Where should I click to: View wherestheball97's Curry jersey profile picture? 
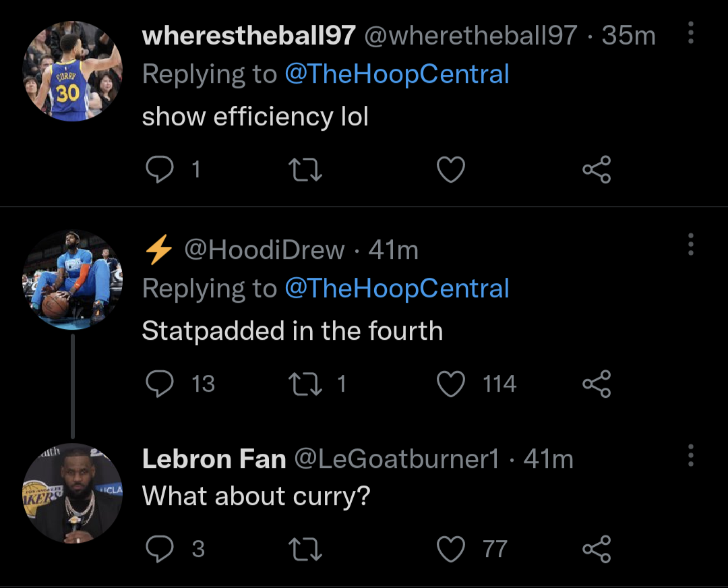pyautogui.click(x=72, y=71)
